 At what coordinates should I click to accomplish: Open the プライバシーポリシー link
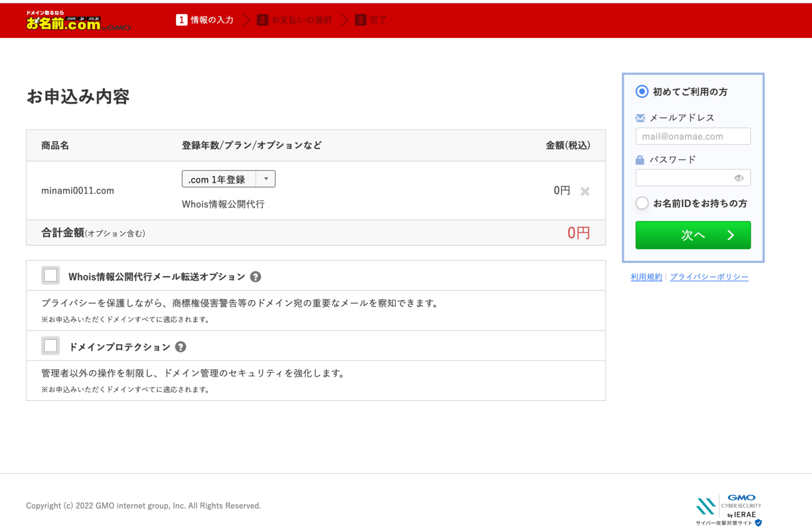pos(709,277)
